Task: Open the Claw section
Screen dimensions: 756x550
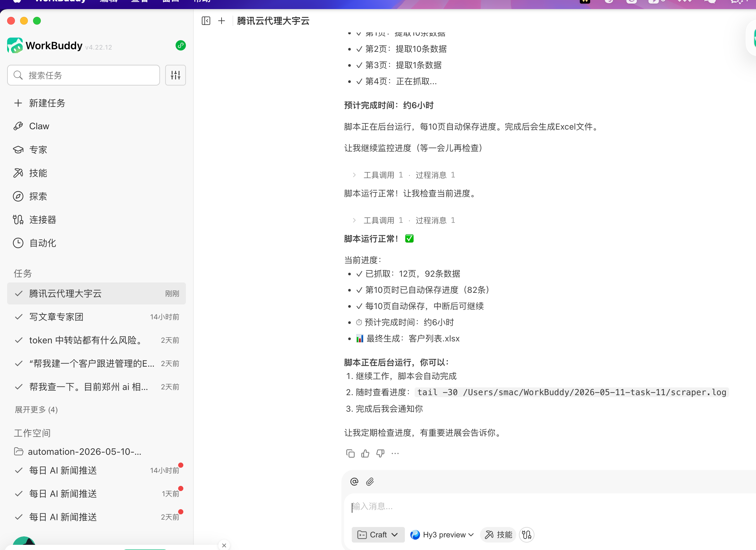Action: click(x=96, y=126)
